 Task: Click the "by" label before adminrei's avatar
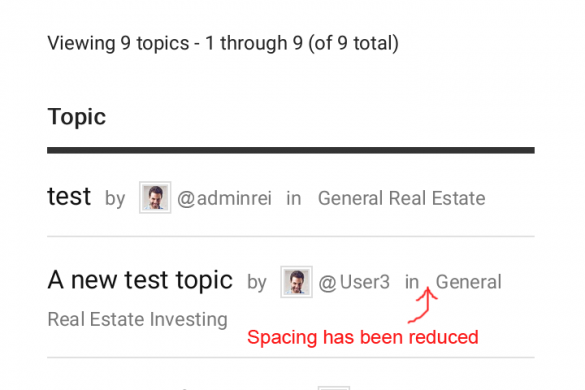click(115, 199)
